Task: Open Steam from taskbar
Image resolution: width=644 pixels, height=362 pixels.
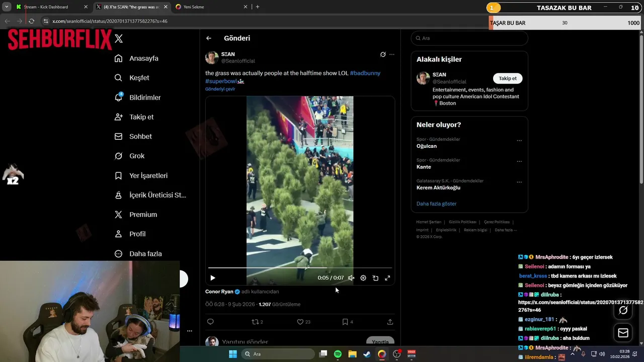Action: [367, 354]
